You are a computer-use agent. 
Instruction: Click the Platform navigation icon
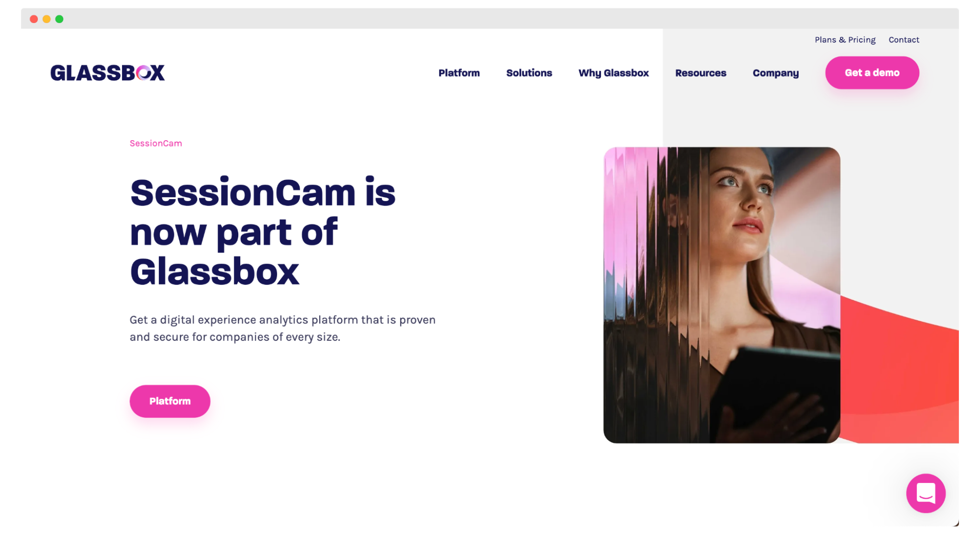[459, 73]
